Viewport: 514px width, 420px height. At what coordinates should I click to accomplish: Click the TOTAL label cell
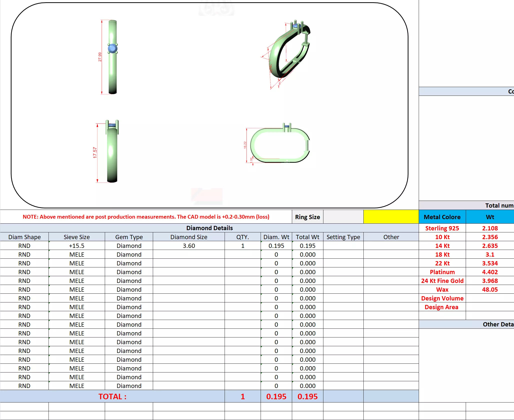point(112,396)
